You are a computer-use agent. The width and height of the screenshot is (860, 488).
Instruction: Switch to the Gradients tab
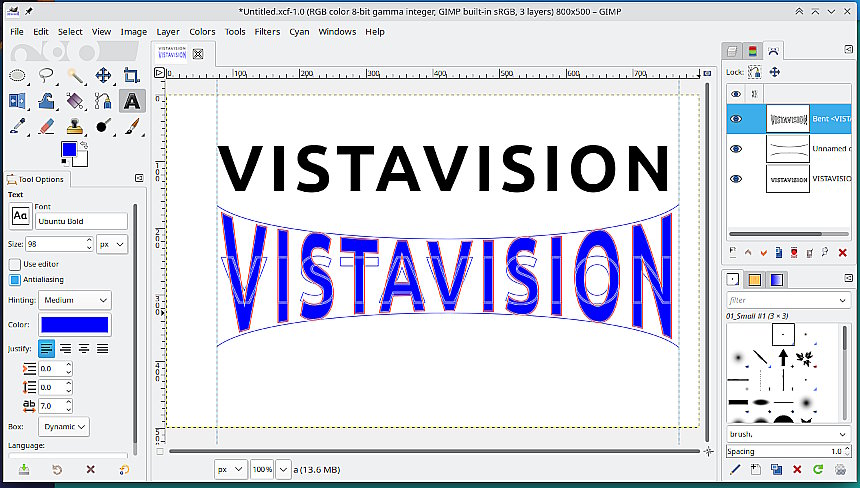tap(776, 280)
